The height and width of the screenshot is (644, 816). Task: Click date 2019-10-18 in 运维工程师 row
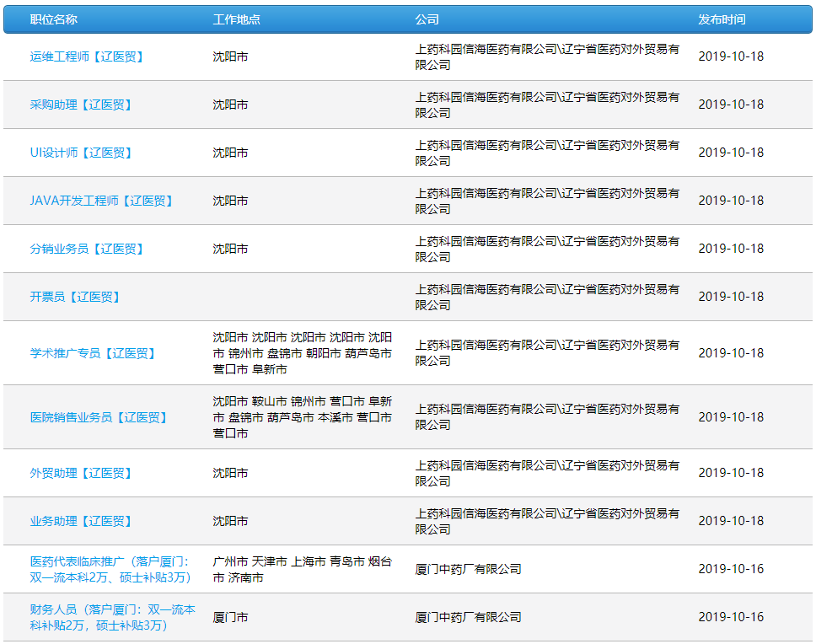731,56
